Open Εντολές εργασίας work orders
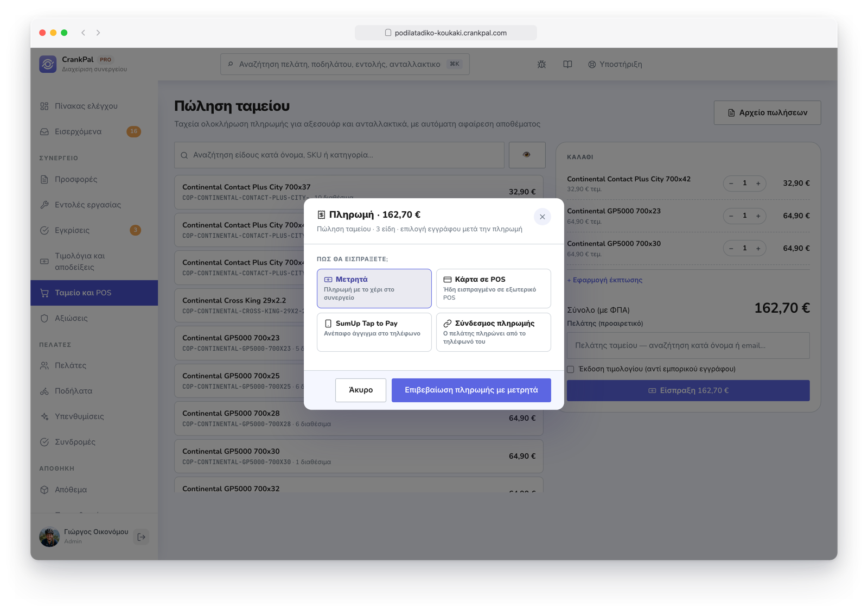The height and width of the screenshot is (614, 868). (x=94, y=205)
